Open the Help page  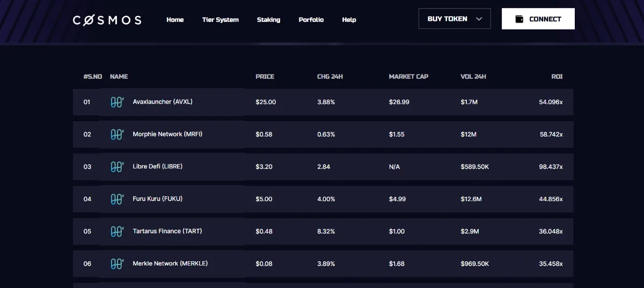(x=349, y=20)
